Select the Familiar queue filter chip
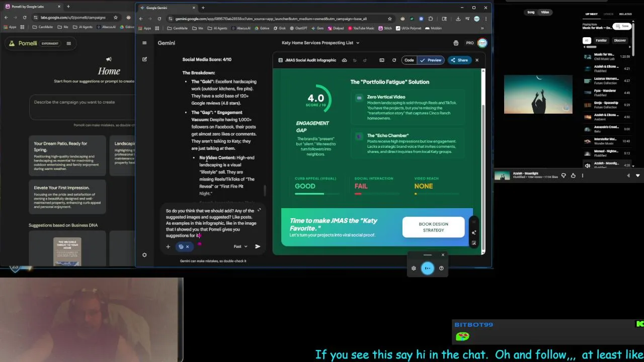The height and width of the screenshot is (362, 644). [601, 41]
